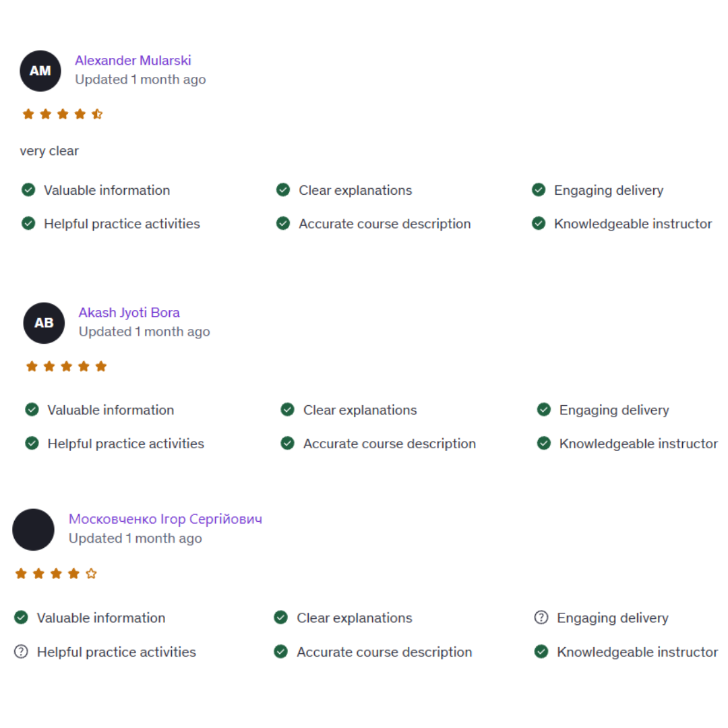Click the fifth star in Akash's rating
The width and height of the screenshot is (728, 728).
(100, 366)
